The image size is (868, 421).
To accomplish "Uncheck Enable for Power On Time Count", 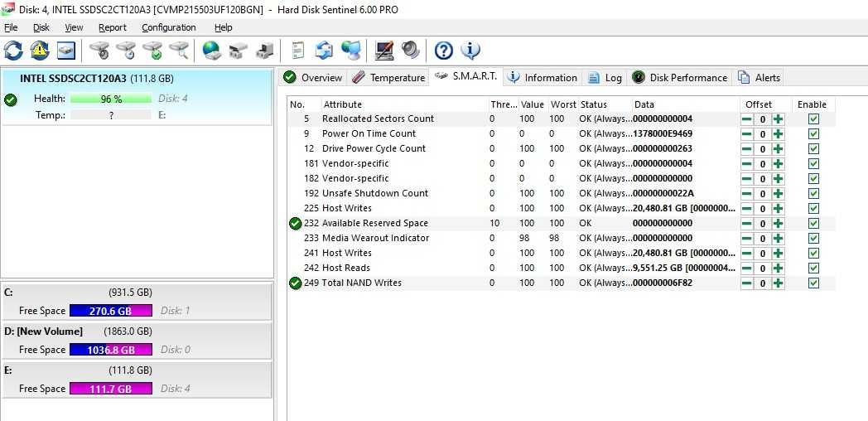I will (x=813, y=134).
